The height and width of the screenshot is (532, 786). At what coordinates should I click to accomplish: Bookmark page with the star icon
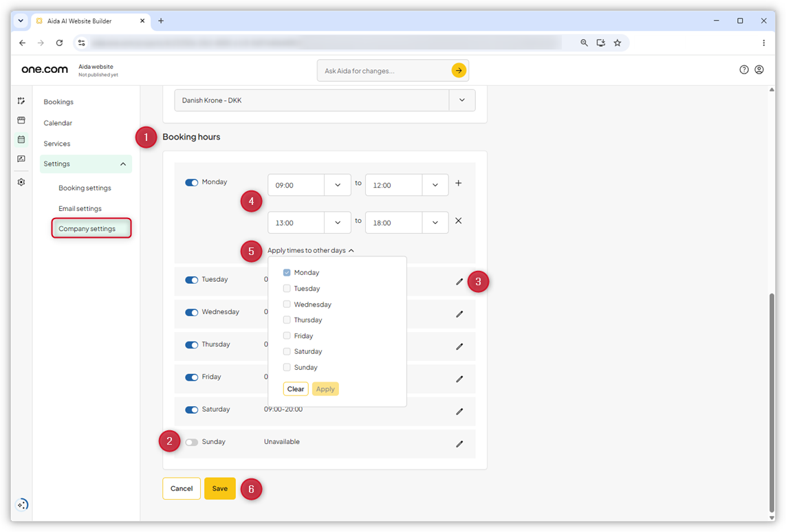tap(618, 43)
